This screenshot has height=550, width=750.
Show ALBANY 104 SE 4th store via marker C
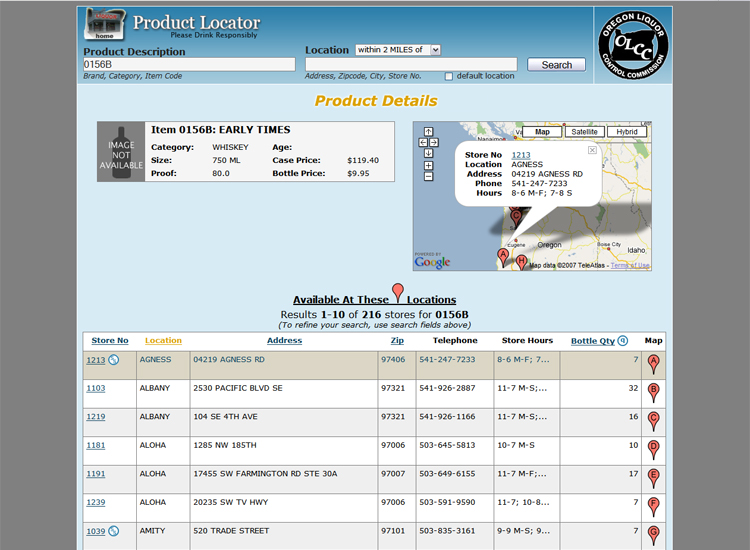653,421
